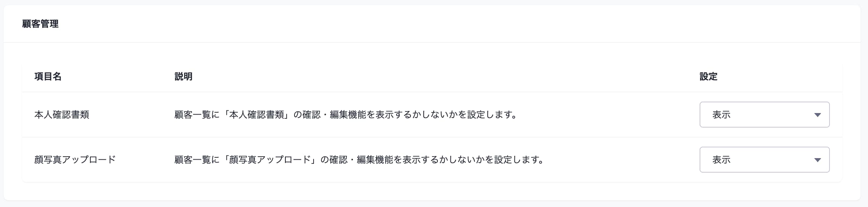Select the 本人確認書類 item name
Image resolution: width=868 pixels, height=207 pixels.
coord(62,115)
